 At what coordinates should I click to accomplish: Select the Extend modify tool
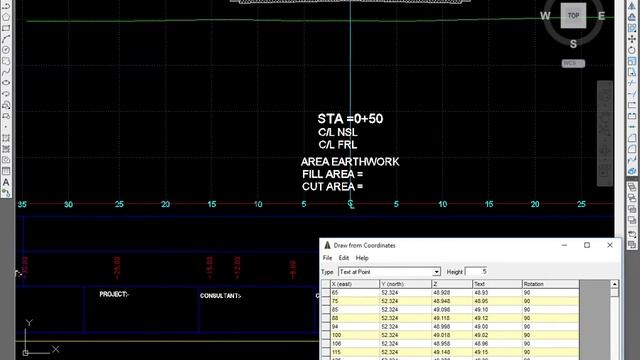632,94
